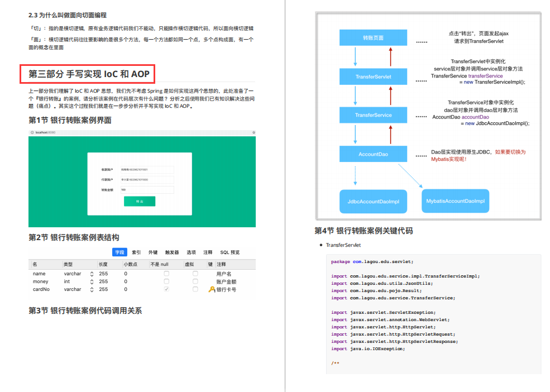Click the text new TransferServiceImpl();
The height and width of the screenshot is (392, 550).
point(495,82)
